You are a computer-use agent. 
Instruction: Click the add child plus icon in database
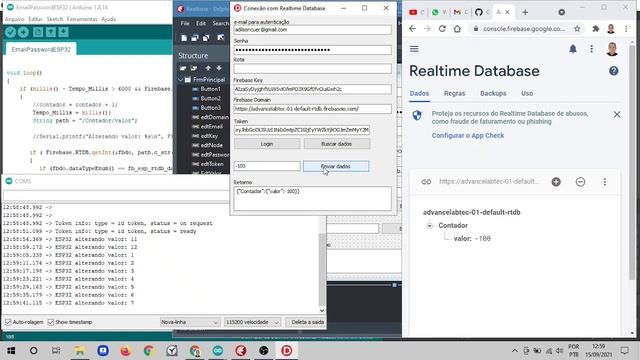pos(556,182)
